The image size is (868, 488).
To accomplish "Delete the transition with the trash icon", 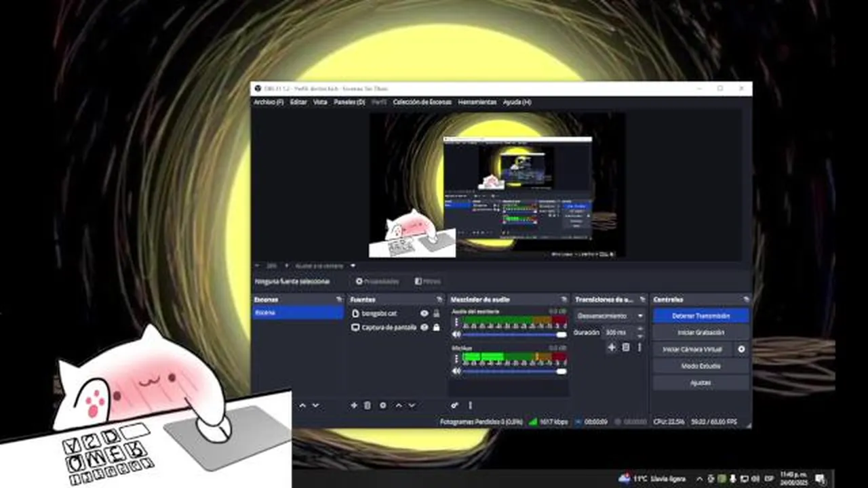I will pos(626,347).
